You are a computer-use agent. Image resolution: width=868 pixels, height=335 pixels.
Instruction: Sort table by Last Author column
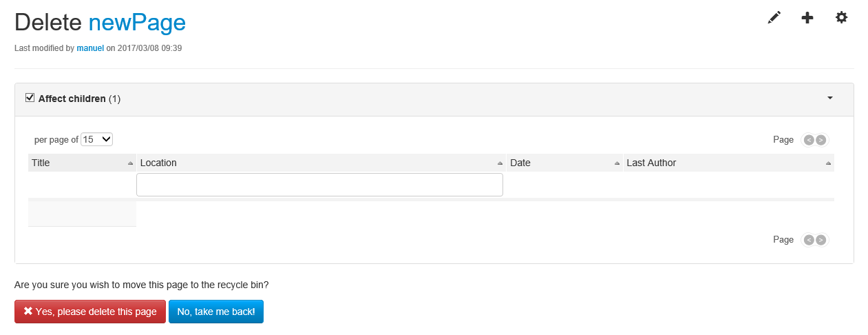[x=729, y=163]
